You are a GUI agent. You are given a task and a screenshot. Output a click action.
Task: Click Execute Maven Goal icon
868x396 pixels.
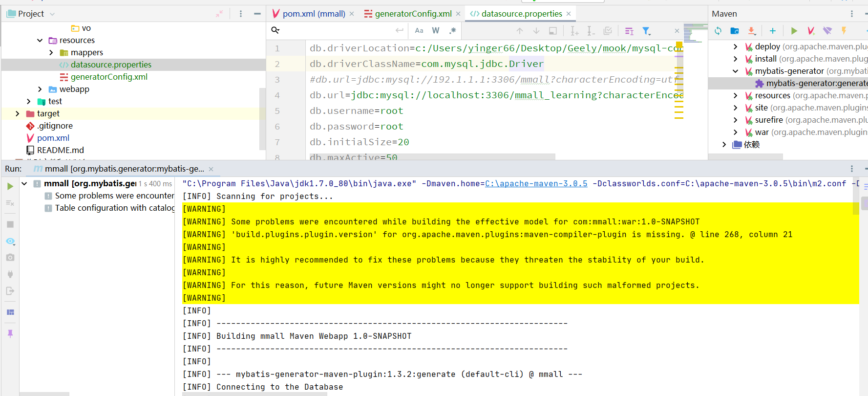point(811,31)
